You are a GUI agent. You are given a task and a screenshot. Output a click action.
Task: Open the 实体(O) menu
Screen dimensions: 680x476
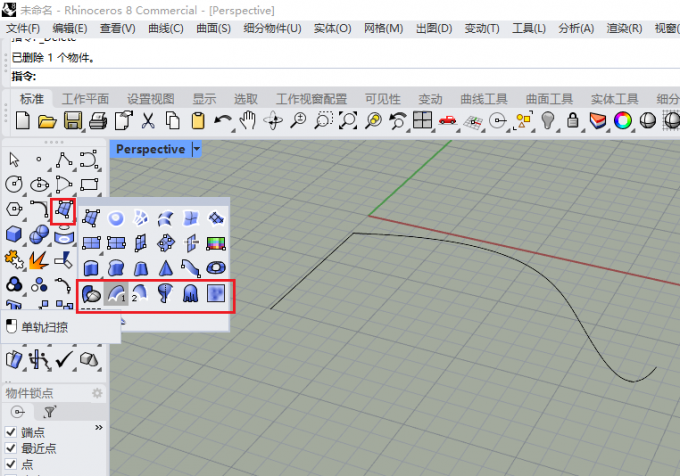tap(333, 29)
